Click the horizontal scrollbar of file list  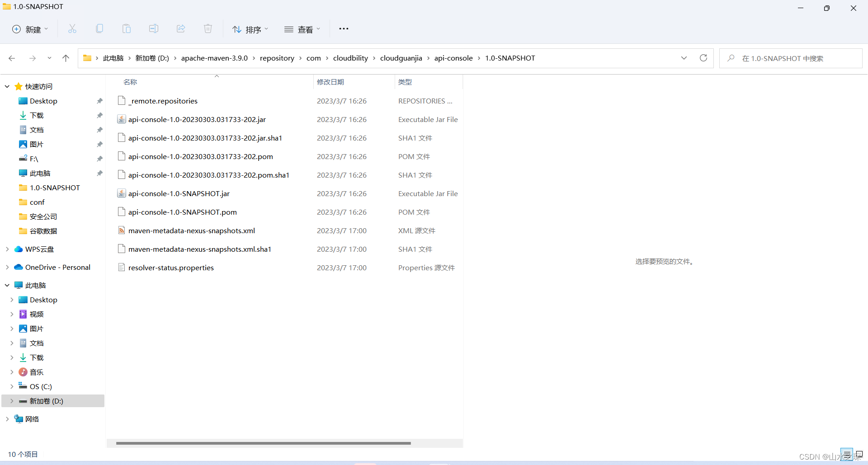[263, 443]
